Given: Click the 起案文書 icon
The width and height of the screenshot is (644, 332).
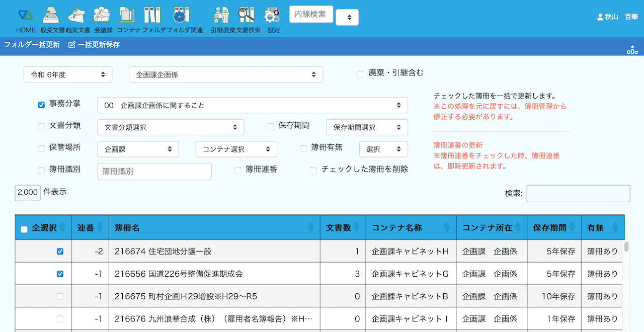Looking at the screenshot, I should coord(77,16).
